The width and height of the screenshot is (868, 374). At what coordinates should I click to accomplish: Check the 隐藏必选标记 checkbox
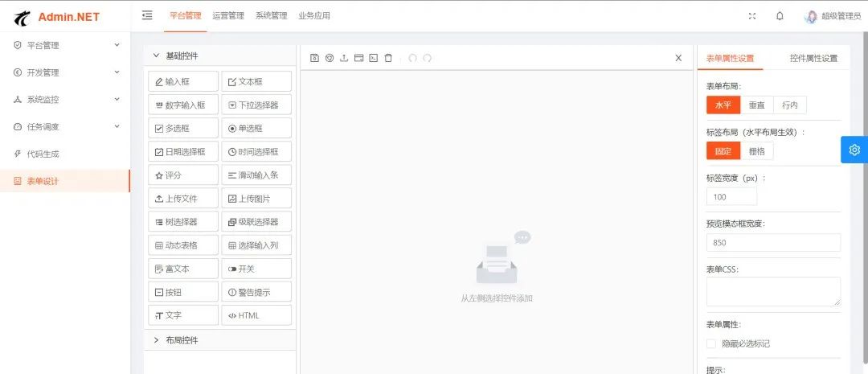click(x=710, y=343)
